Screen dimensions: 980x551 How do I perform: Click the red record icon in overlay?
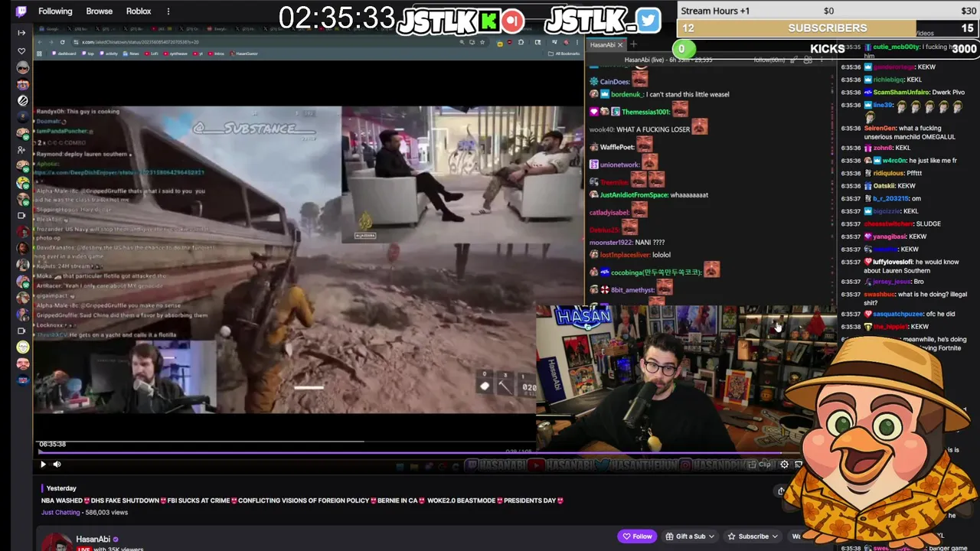(x=512, y=21)
